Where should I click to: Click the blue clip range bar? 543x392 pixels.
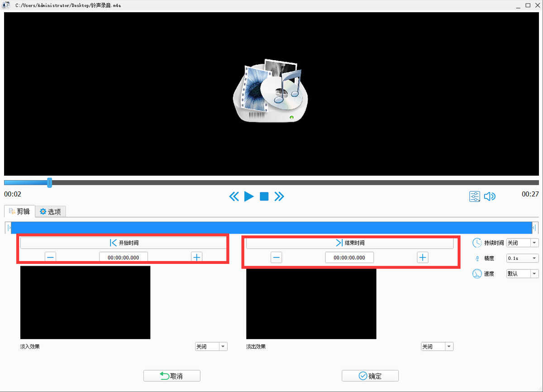click(271, 228)
